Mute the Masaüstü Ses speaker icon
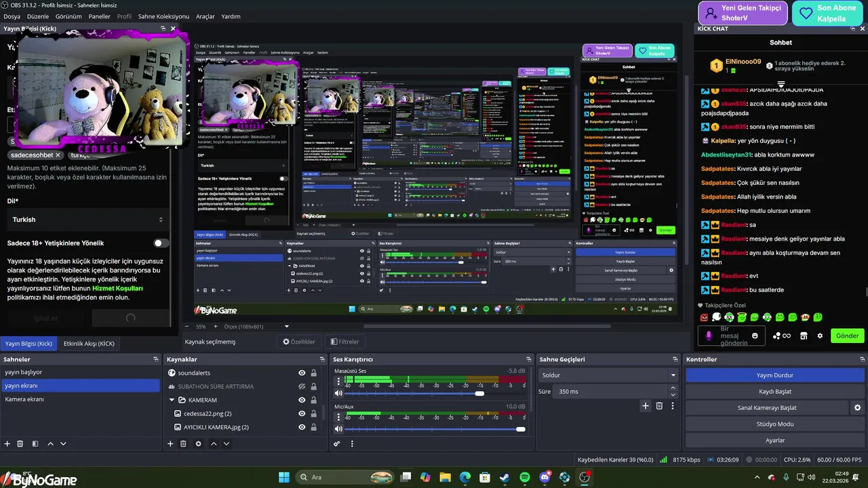The width and height of the screenshot is (868, 488). click(338, 393)
